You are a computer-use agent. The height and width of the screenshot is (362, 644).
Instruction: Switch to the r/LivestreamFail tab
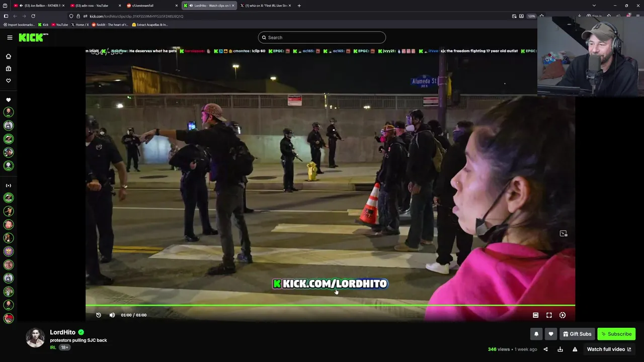[151, 6]
